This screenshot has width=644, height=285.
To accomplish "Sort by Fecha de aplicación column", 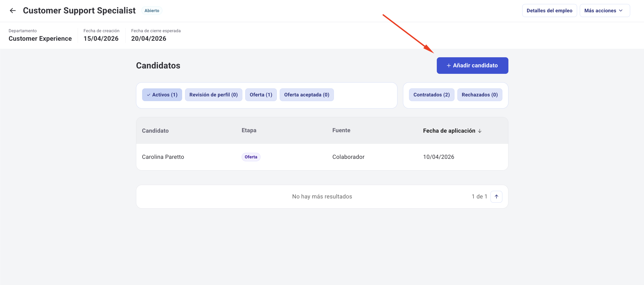I will tap(449, 131).
